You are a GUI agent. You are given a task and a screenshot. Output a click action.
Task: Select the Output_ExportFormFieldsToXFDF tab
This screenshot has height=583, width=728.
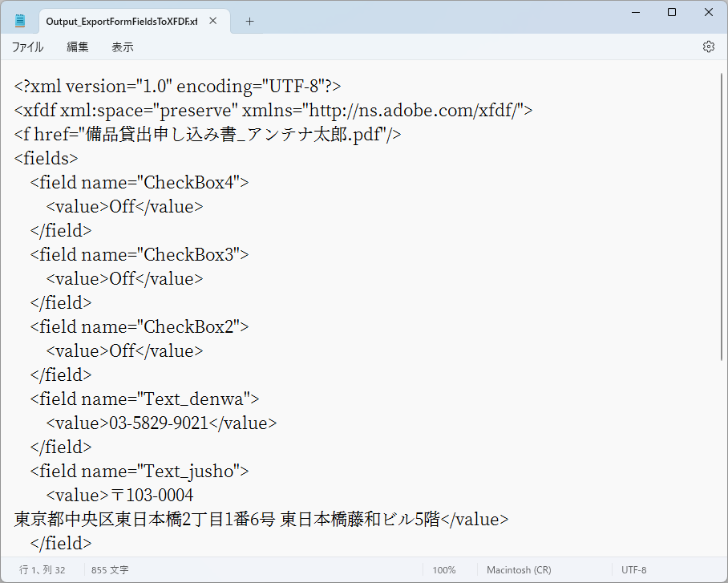click(x=120, y=21)
